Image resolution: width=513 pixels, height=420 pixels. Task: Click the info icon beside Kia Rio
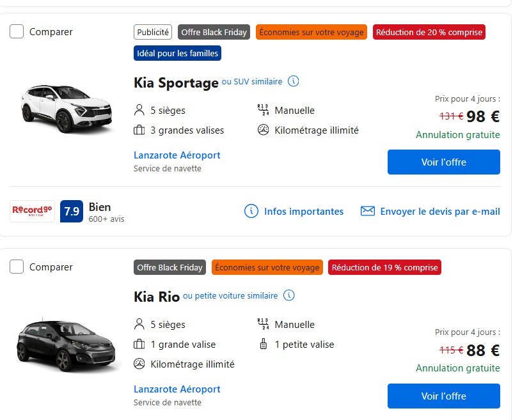tap(289, 295)
